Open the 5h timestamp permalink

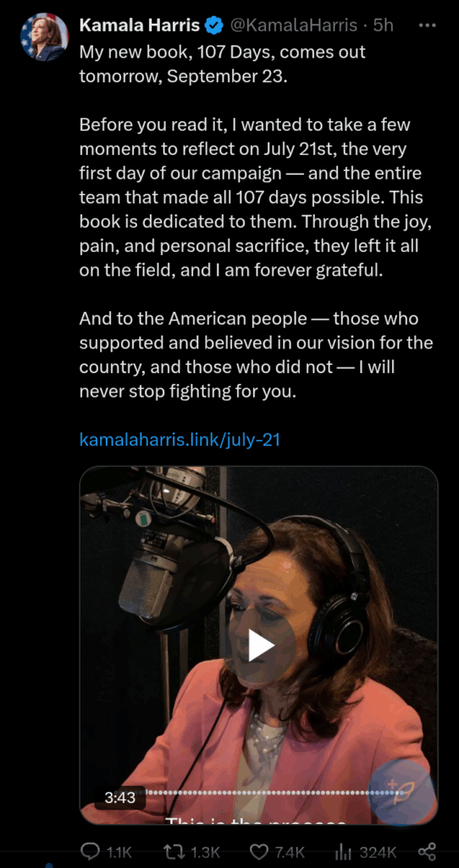pos(383,25)
